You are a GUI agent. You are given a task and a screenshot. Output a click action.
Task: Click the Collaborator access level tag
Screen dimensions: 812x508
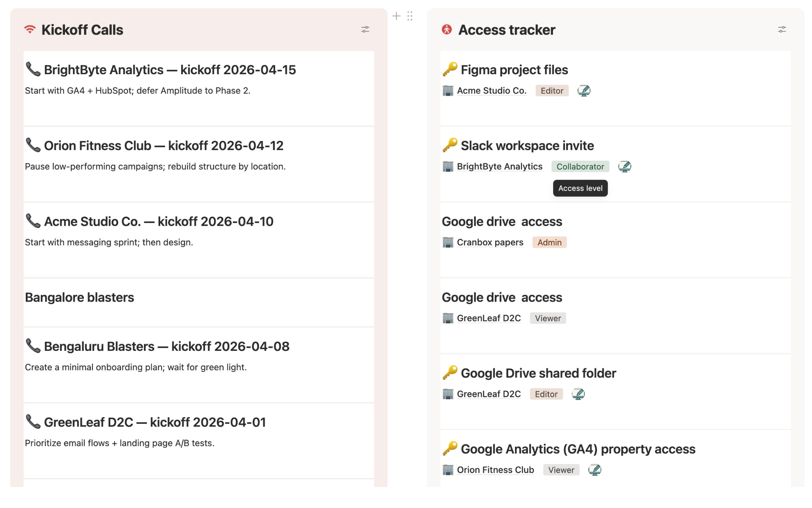click(580, 166)
